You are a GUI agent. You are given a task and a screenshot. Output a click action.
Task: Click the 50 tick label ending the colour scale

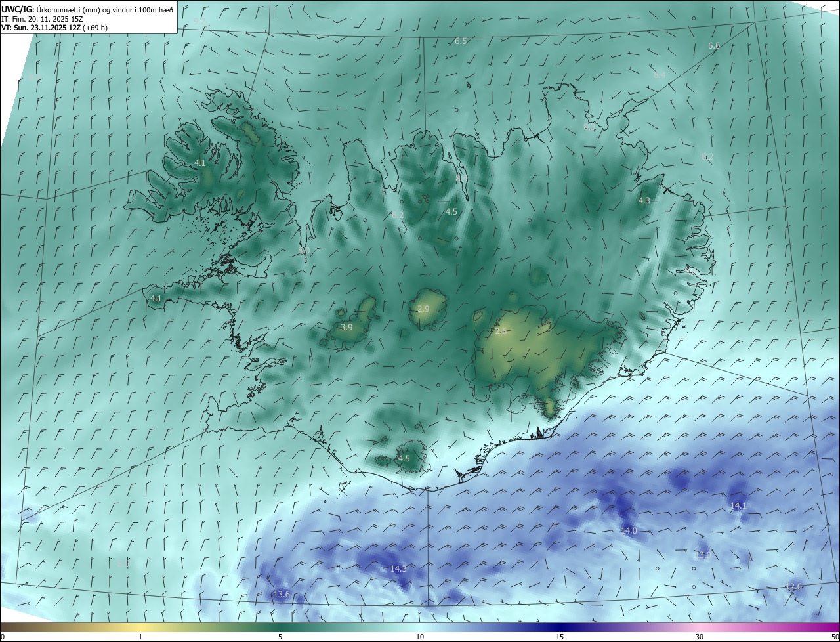pos(835,637)
